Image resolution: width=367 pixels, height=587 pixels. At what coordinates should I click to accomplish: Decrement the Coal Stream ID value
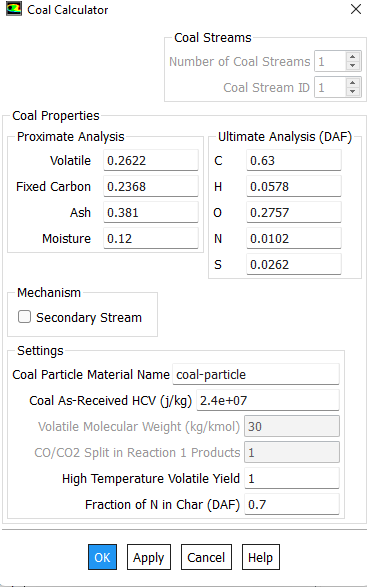point(352,91)
